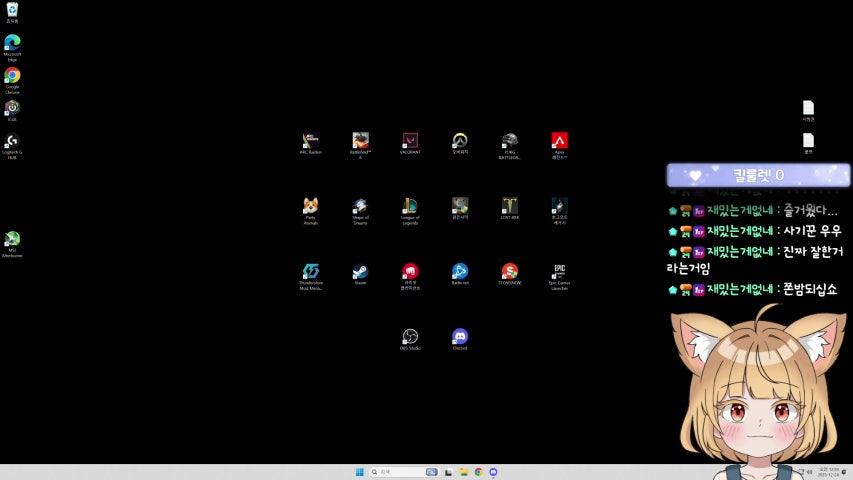The width and height of the screenshot is (853, 480).
Task: Open the Google Chrome desktop shortcut
Action: (x=12, y=80)
